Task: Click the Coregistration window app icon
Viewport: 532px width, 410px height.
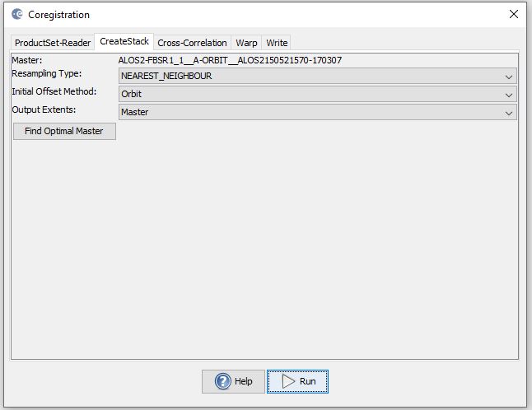Action: (17, 14)
